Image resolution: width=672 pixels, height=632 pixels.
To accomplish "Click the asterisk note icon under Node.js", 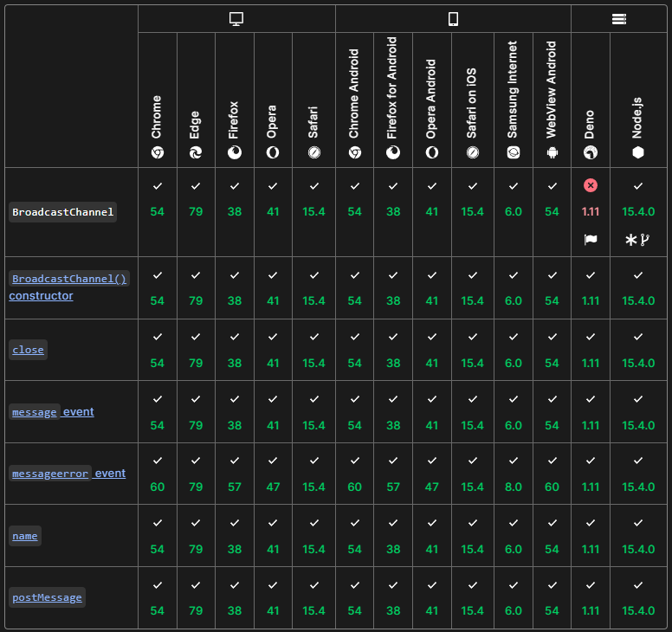I will click(x=630, y=240).
